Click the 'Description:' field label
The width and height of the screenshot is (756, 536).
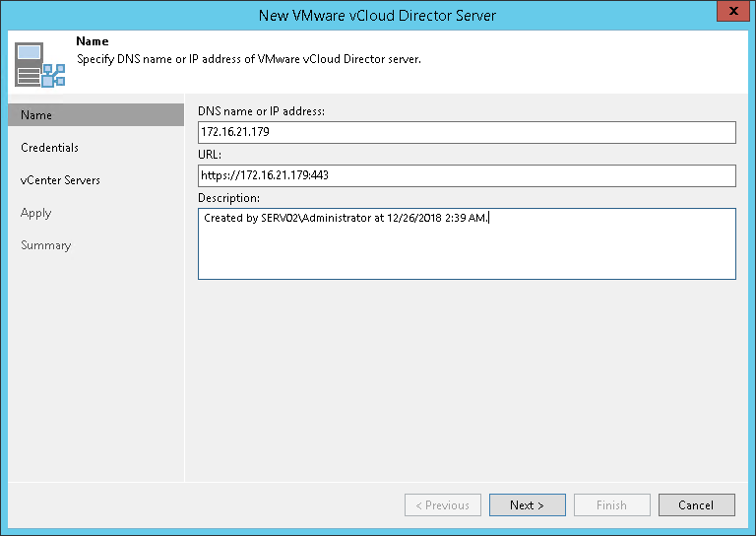pos(227,198)
